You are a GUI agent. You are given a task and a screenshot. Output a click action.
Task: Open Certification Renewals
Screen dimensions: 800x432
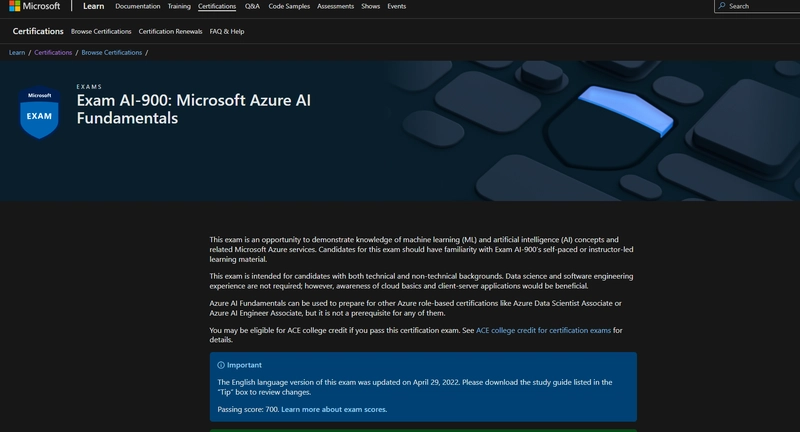[x=170, y=31]
